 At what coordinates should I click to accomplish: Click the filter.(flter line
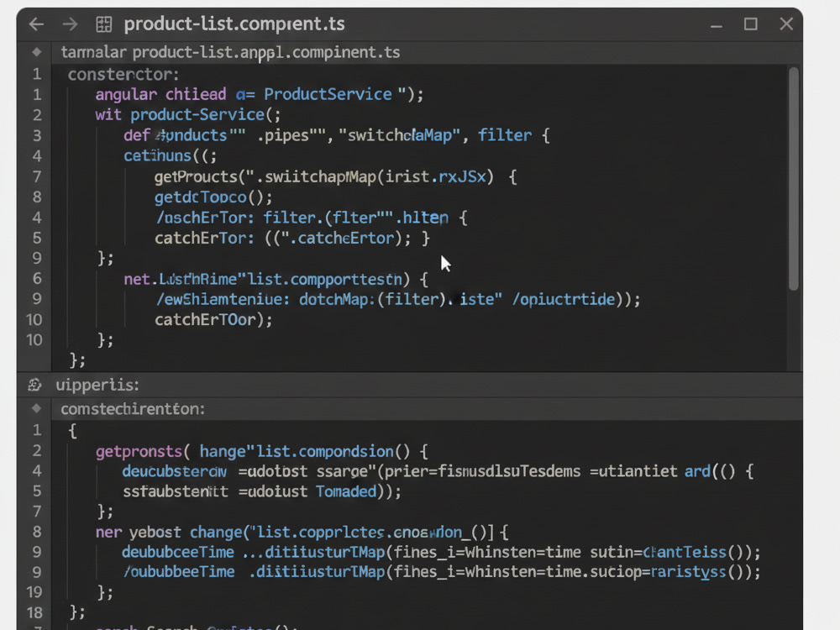pyautogui.click(x=311, y=218)
